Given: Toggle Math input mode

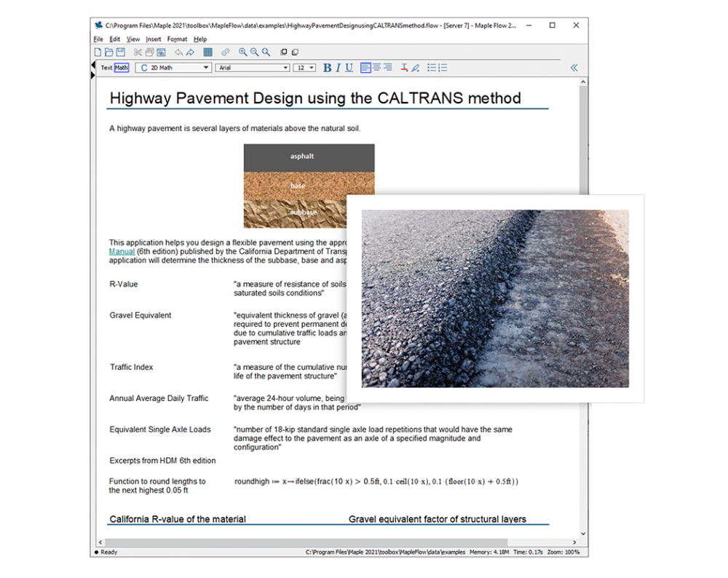Looking at the screenshot, I should 122,68.
